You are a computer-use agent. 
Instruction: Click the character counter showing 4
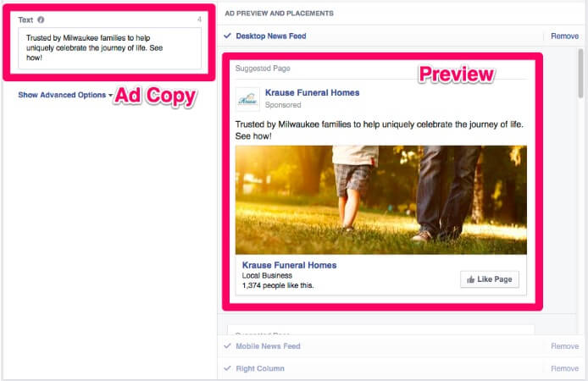click(x=199, y=19)
